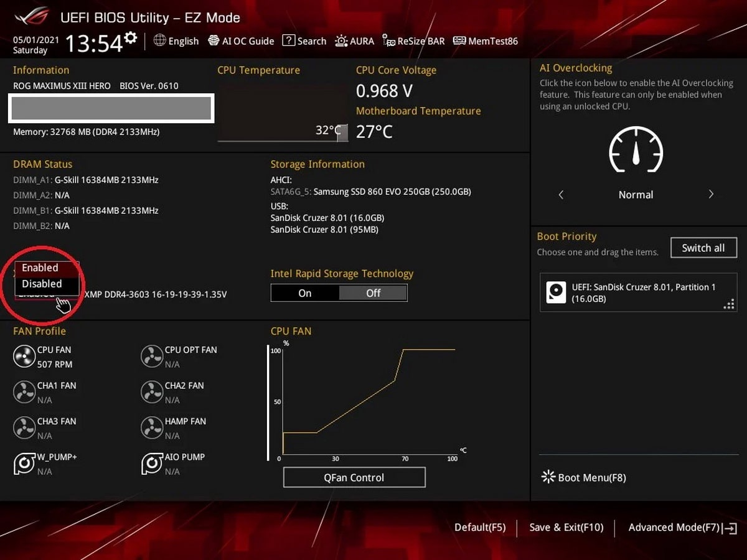Select the W_PUMP+ pump icon
This screenshot has width=747, height=560.
[24, 464]
